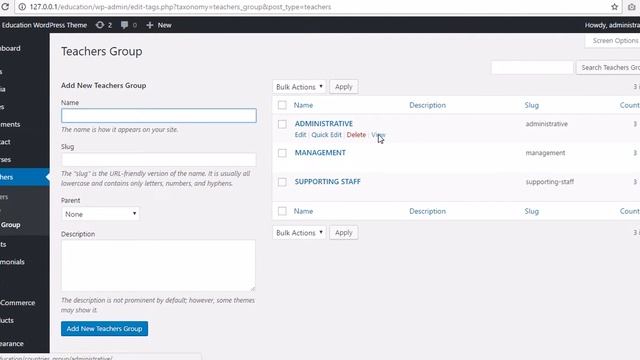
Task: Click Quick Edit under ADMINISTRATIVE
Action: click(326, 135)
